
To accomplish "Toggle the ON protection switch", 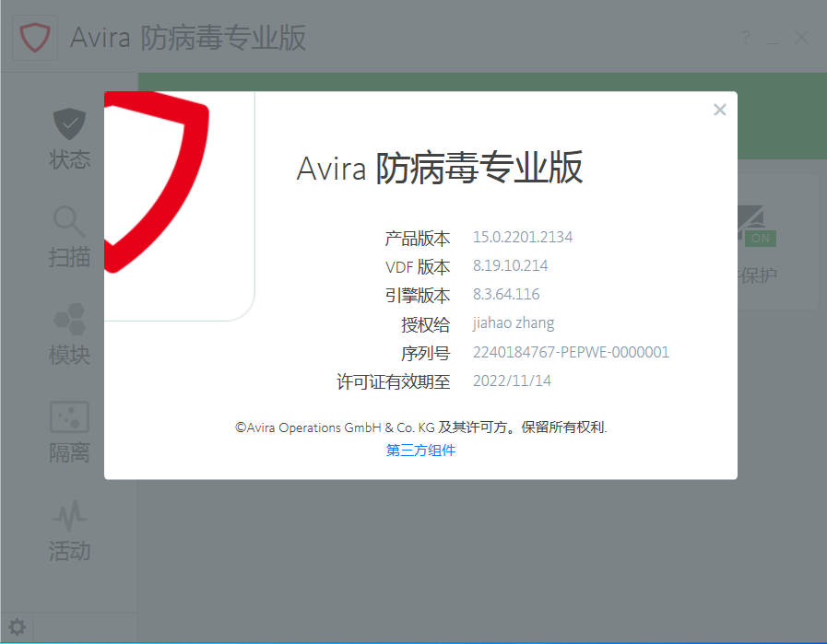I will click(760, 239).
